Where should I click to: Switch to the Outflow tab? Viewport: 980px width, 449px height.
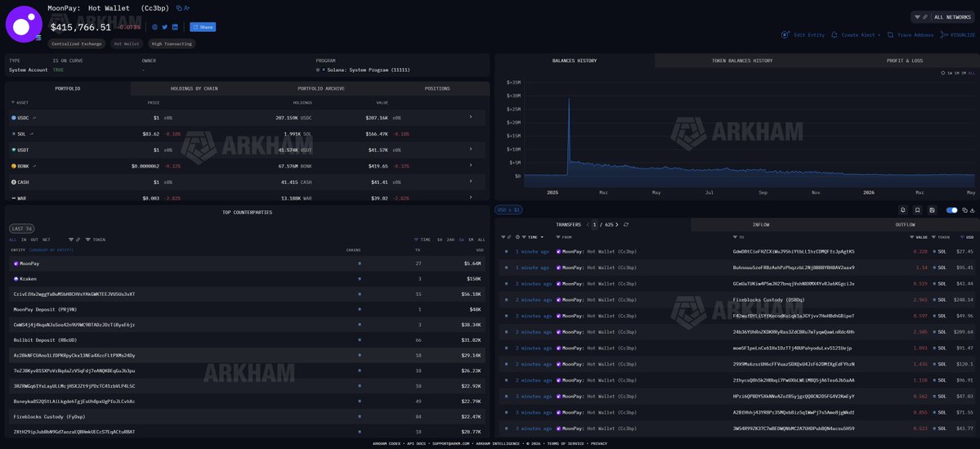click(x=905, y=224)
